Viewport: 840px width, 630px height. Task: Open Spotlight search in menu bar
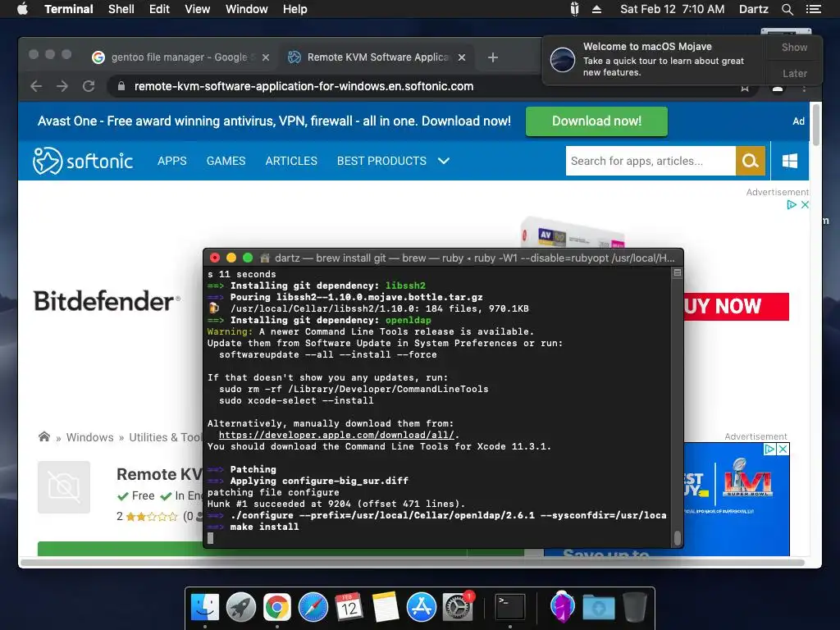coord(787,9)
